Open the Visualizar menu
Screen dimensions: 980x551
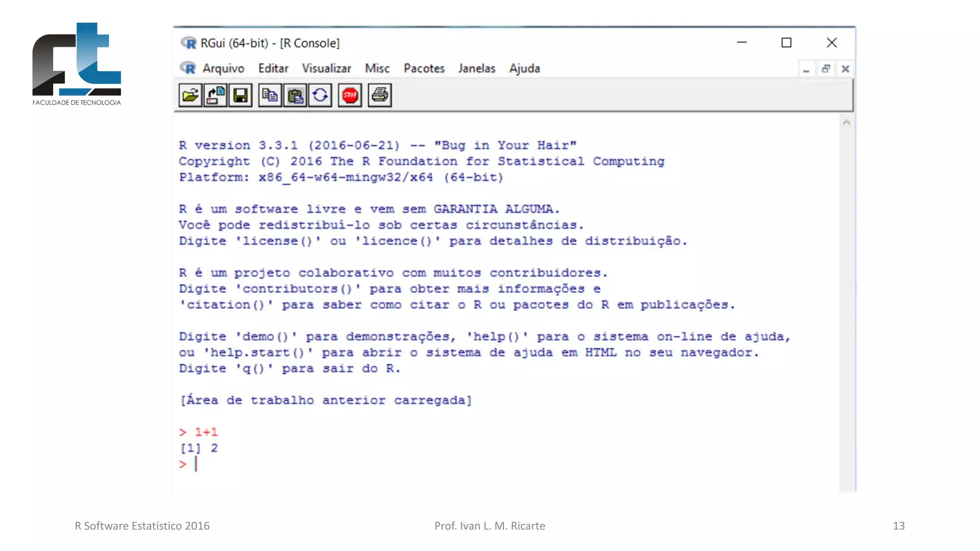(x=326, y=68)
